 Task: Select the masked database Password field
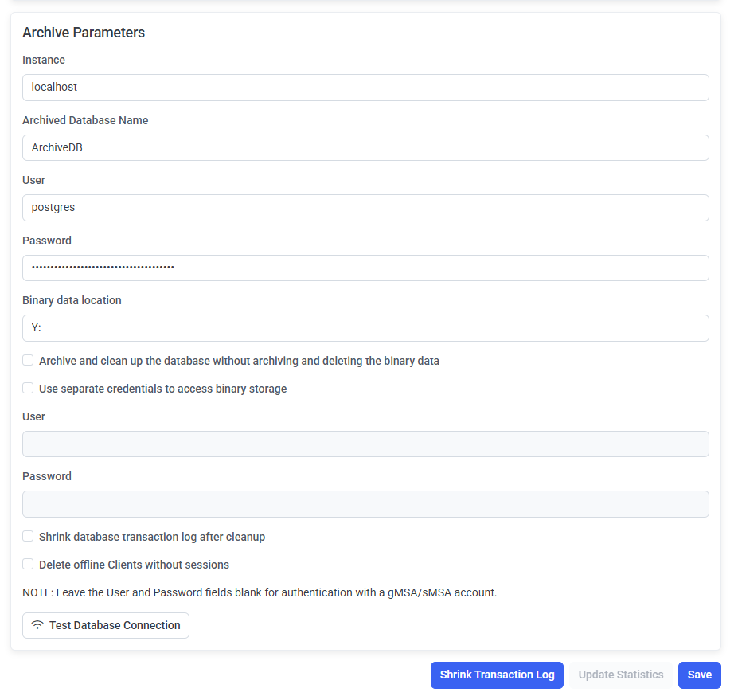pos(365,268)
